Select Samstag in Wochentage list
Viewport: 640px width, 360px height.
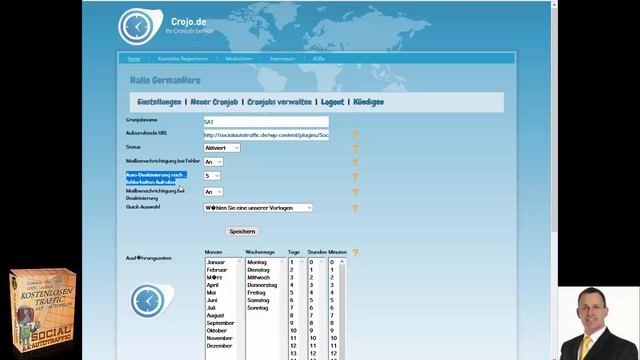pos(258,300)
